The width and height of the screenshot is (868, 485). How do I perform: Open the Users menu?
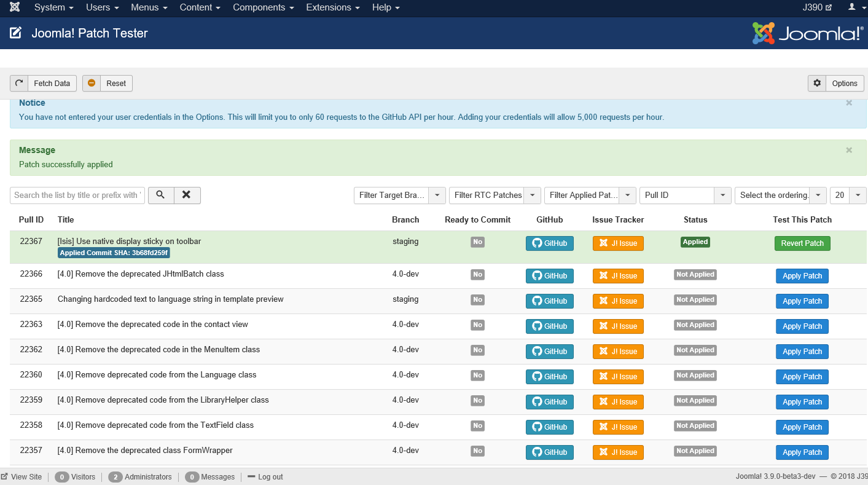pos(102,7)
